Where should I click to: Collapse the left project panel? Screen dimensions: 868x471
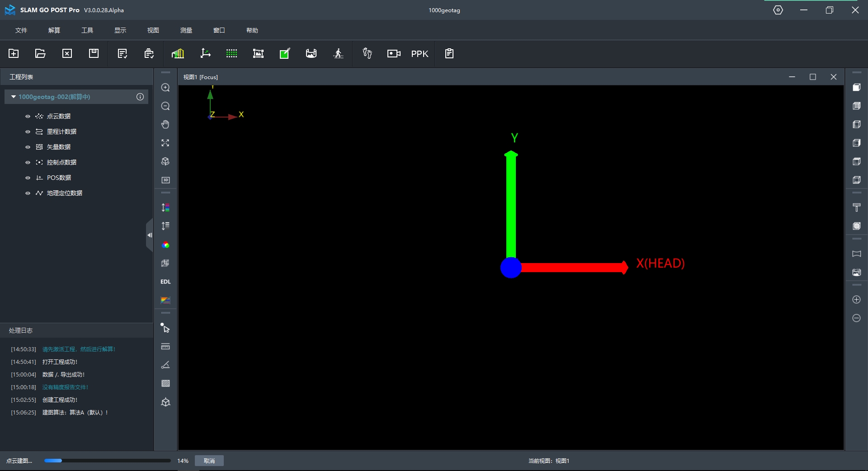coord(149,235)
